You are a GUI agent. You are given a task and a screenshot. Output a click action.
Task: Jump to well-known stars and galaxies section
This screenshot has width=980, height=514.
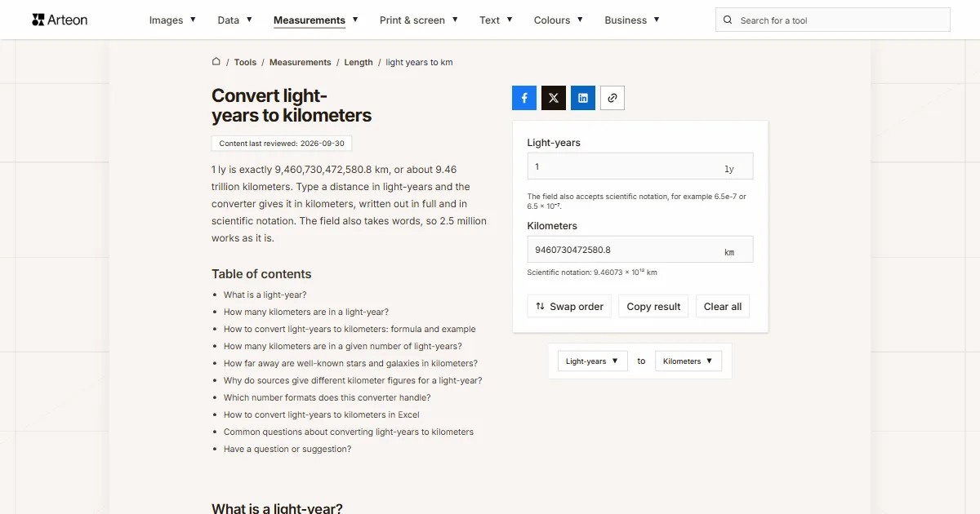pyautogui.click(x=350, y=363)
